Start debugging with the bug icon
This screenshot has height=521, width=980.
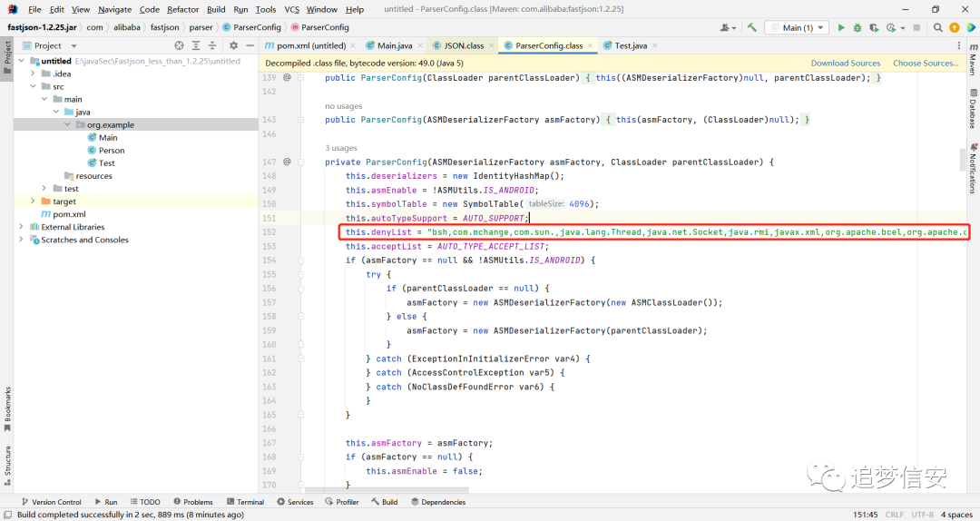857,27
